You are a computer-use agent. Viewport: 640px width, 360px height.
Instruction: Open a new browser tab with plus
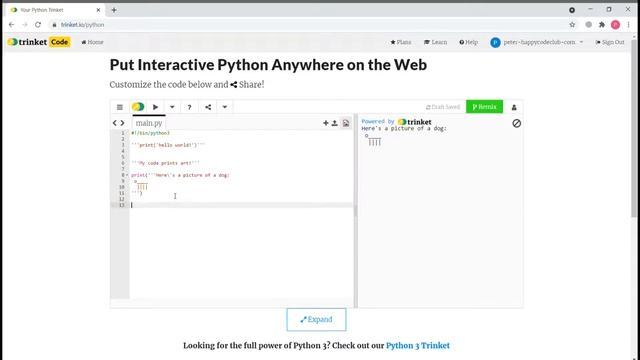[x=114, y=10]
